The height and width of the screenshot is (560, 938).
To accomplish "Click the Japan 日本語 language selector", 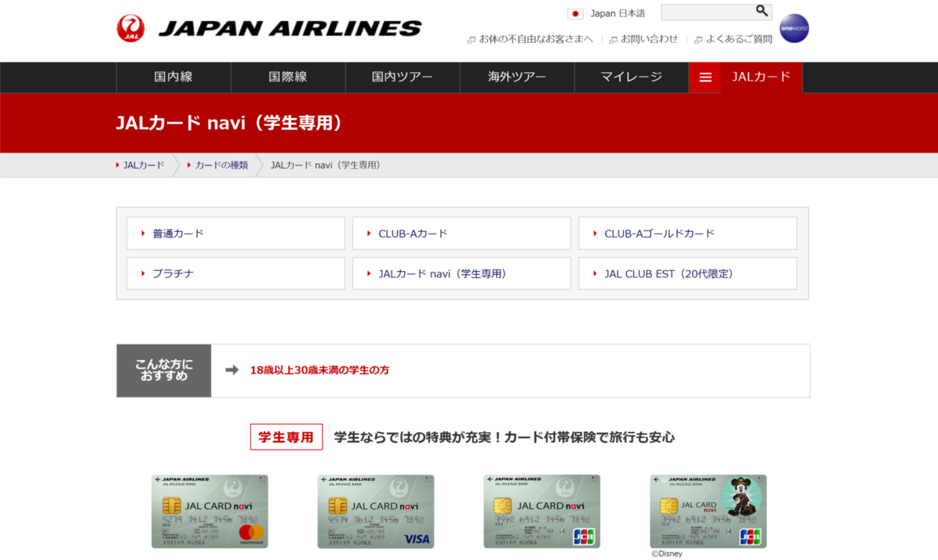I will pyautogui.click(x=618, y=13).
